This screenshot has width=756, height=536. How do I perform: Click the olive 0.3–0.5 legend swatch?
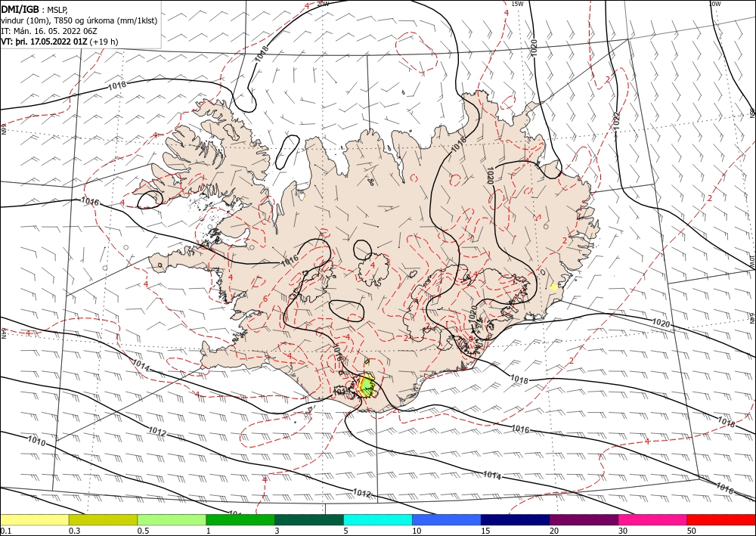103,519
